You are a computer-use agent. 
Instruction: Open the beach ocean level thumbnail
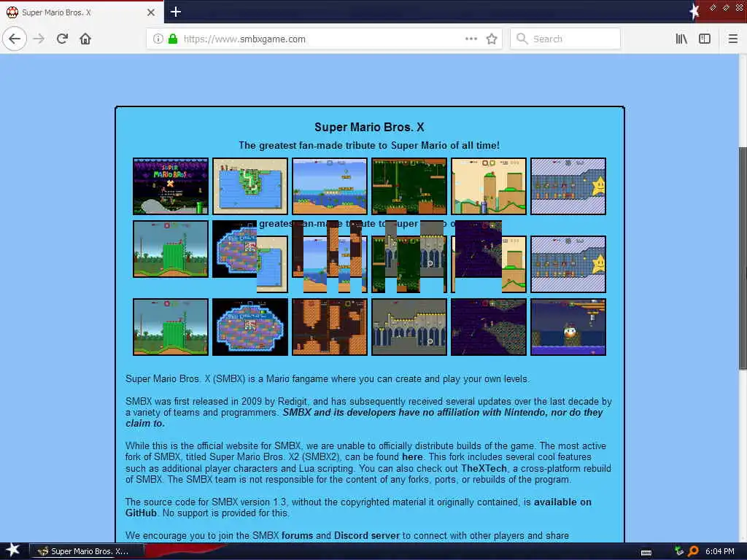tap(330, 186)
